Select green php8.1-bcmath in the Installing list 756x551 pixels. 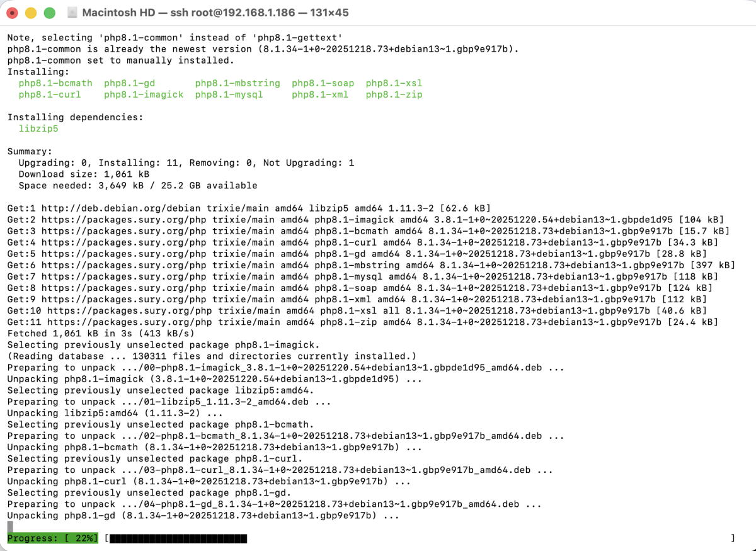click(x=55, y=83)
